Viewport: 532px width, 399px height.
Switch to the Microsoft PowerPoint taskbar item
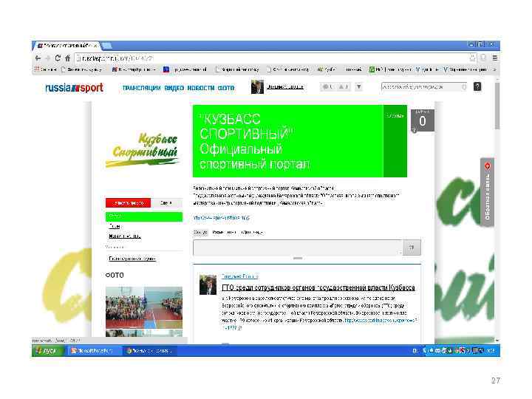point(93,350)
